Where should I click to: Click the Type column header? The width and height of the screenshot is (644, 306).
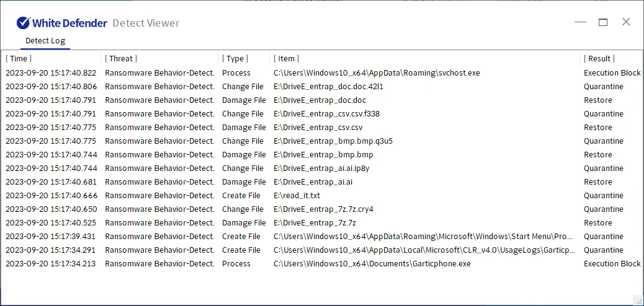pyautogui.click(x=235, y=58)
